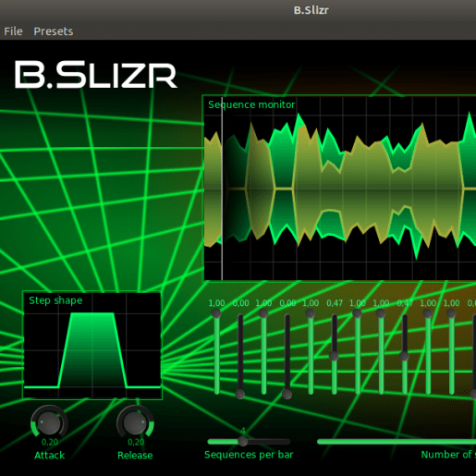Click the seventh step level slider handle
Viewport: 476px width, 476px height.
[358, 313]
